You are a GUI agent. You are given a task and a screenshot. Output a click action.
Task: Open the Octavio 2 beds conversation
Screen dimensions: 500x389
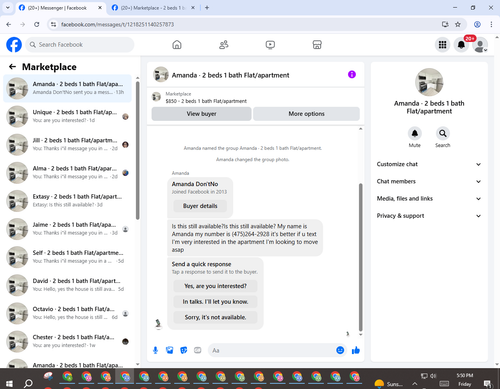[x=67, y=313]
